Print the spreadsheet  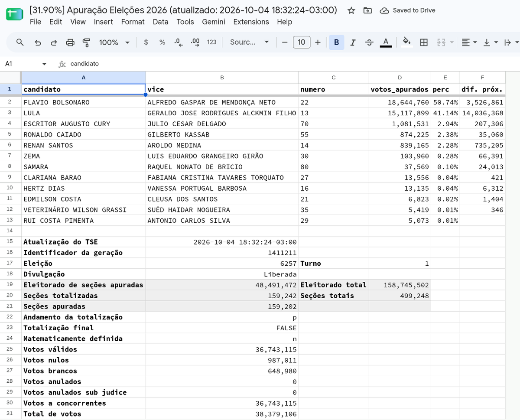[x=70, y=42]
